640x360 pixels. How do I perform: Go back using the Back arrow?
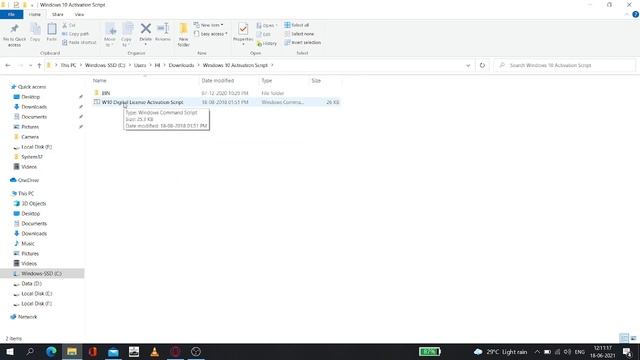tap(8, 65)
